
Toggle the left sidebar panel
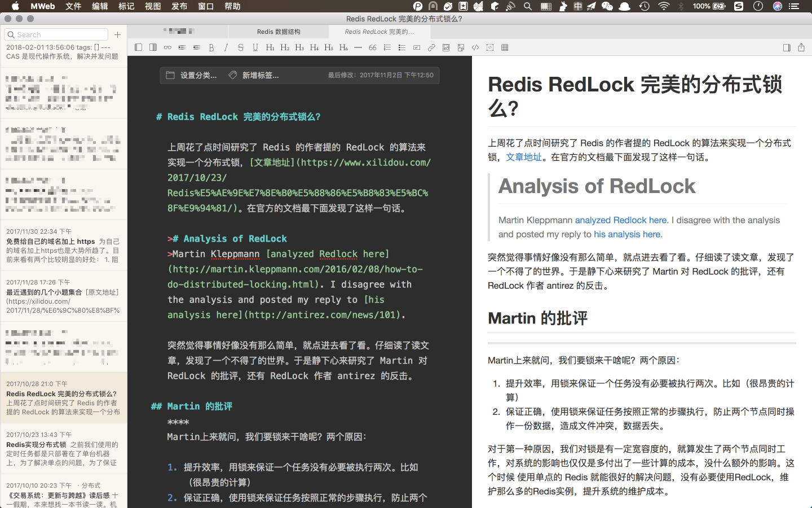tap(138, 48)
